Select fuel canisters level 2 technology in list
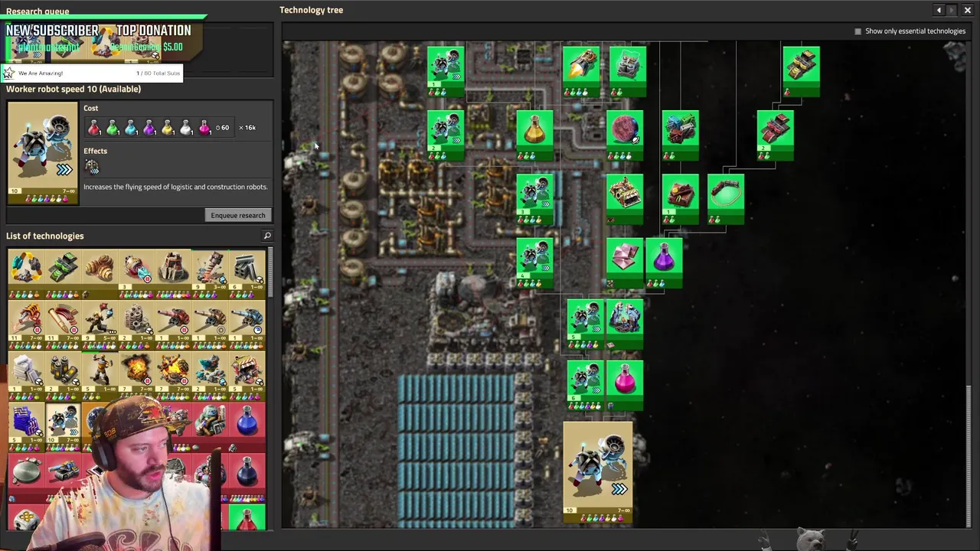The width and height of the screenshot is (980, 551). (63, 375)
